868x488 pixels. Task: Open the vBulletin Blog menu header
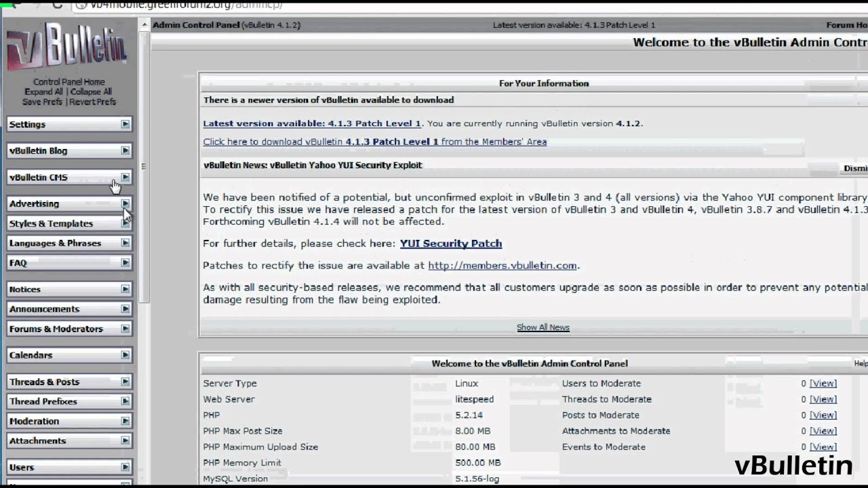click(x=69, y=150)
